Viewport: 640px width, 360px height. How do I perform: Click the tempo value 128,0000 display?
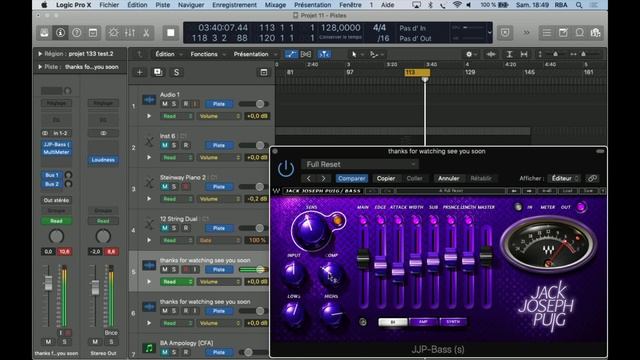[x=340, y=27]
